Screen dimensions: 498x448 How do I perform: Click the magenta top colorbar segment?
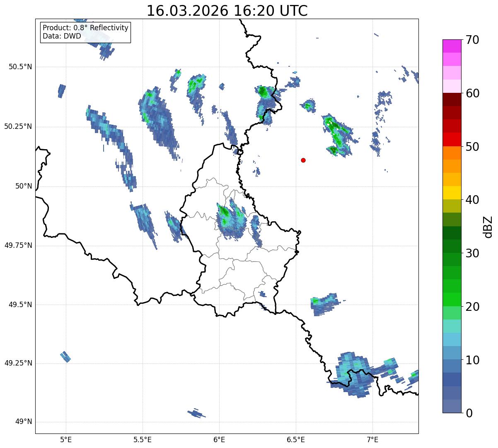(x=452, y=46)
